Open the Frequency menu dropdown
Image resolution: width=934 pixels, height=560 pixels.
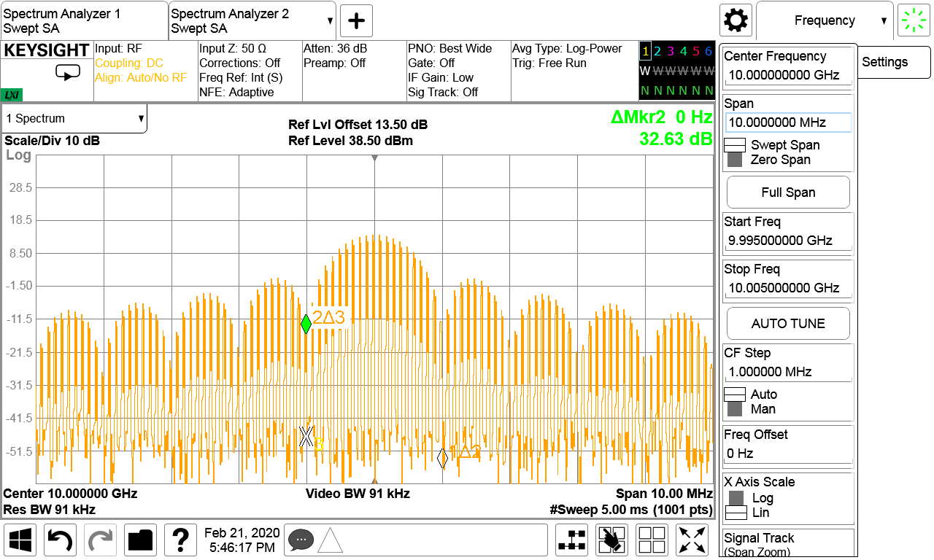point(825,20)
